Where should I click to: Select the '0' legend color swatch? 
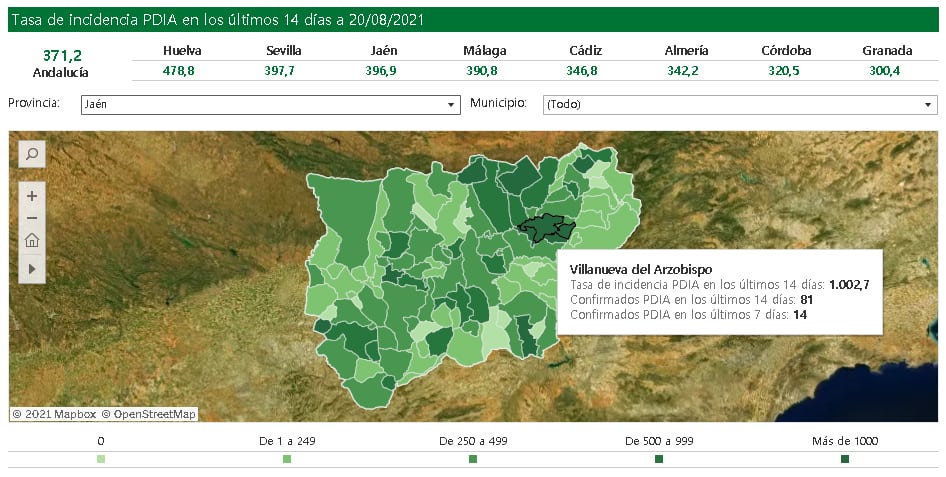click(101, 459)
